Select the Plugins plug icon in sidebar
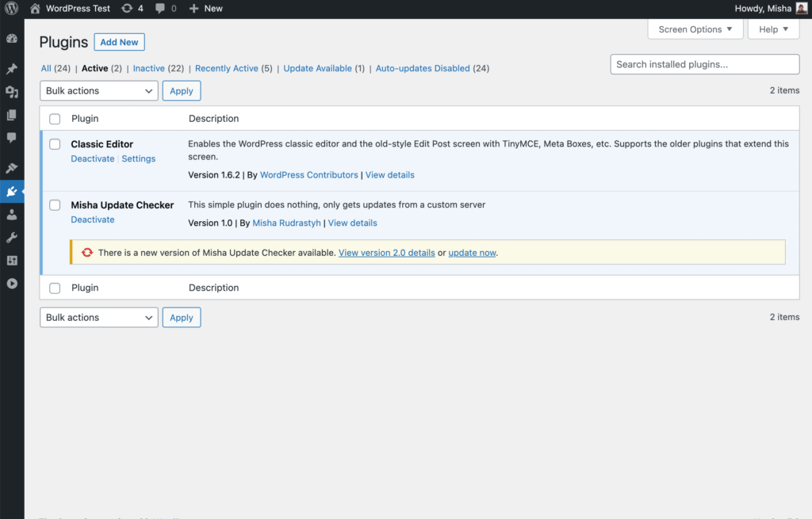This screenshot has height=519, width=812. point(12,192)
